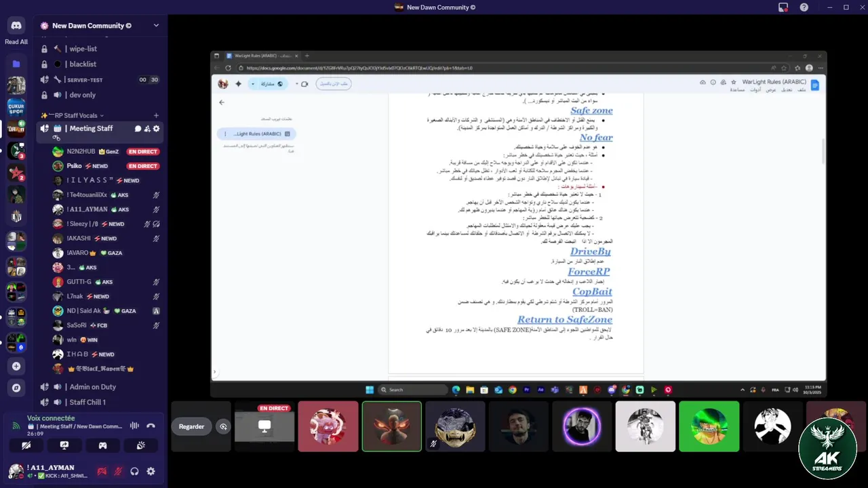Open the soundboard button
Screen dimensions: 868x488
[x=141, y=445]
